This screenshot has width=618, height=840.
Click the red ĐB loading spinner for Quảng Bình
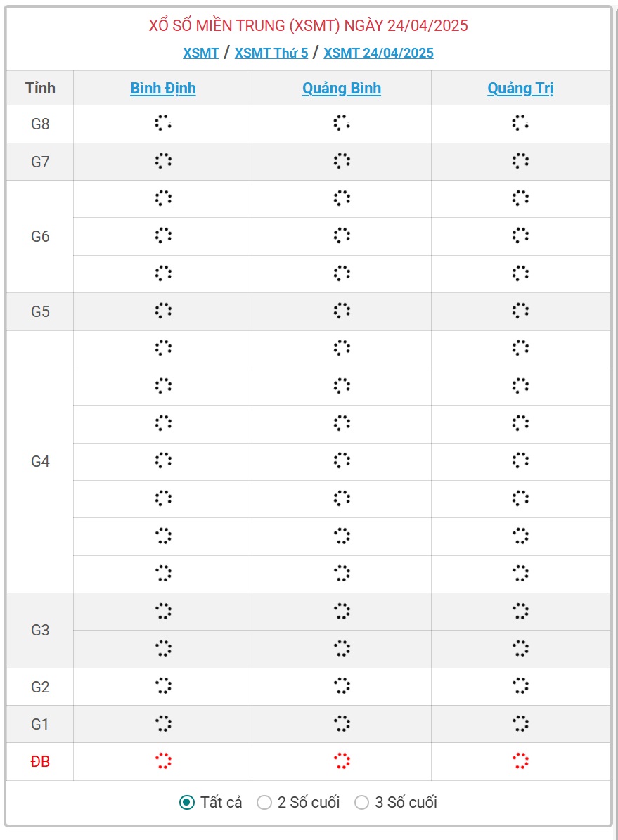342,761
